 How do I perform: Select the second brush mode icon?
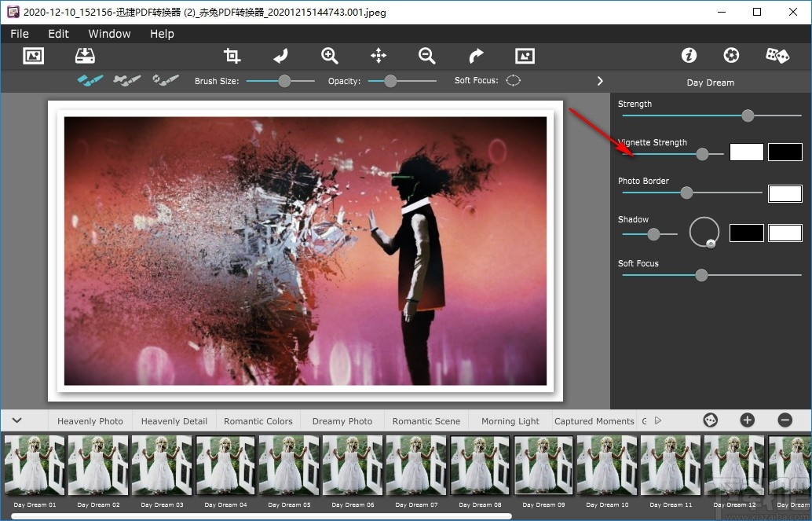pos(127,80)
